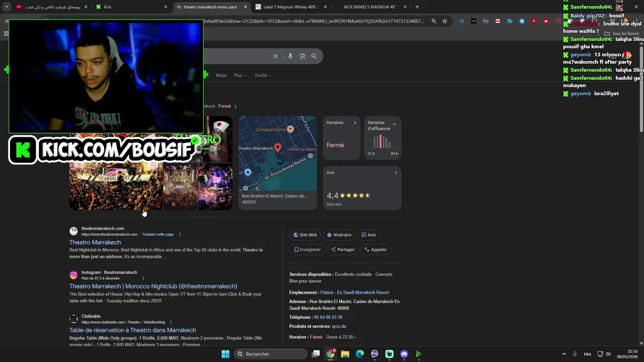Start voice search with the microphone icon
Image resolution: width=644 pixels, height=362 pixels.
[x=290, y=56]
